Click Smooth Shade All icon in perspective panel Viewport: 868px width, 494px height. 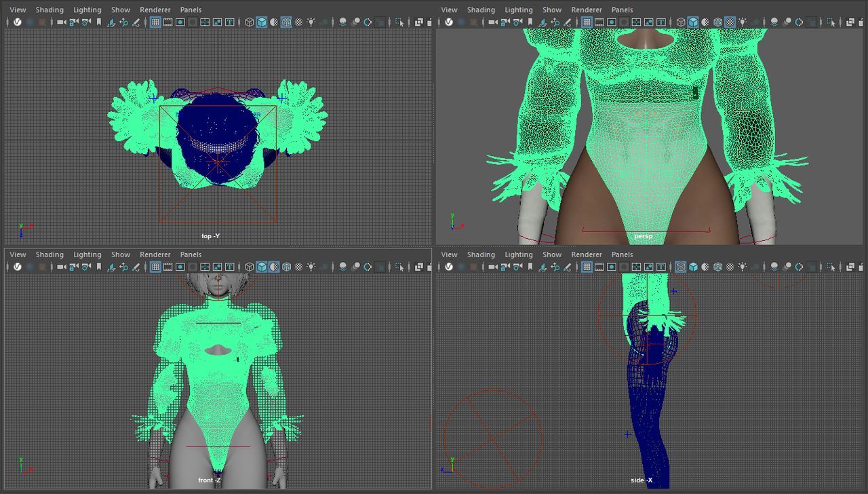coord(693,22)
